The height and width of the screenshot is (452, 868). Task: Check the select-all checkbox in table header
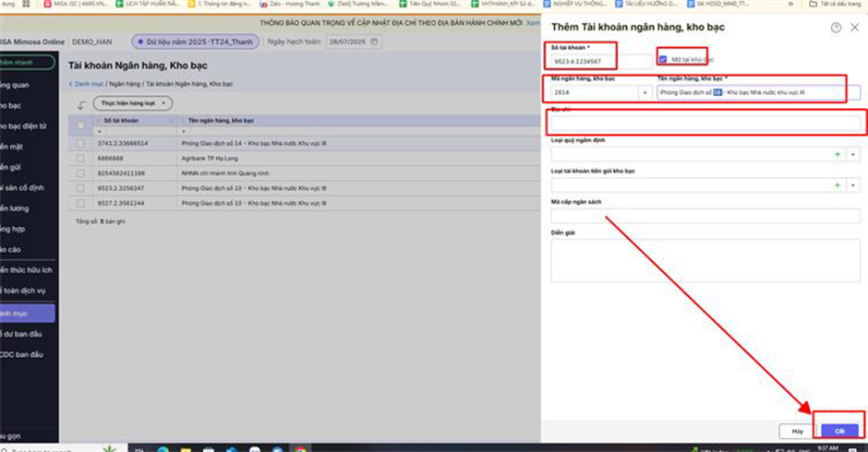(x=81, y=121)
